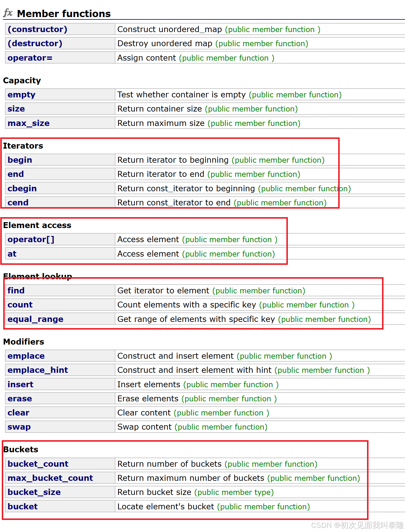Open the swap function link

click(x=19, y=427)
